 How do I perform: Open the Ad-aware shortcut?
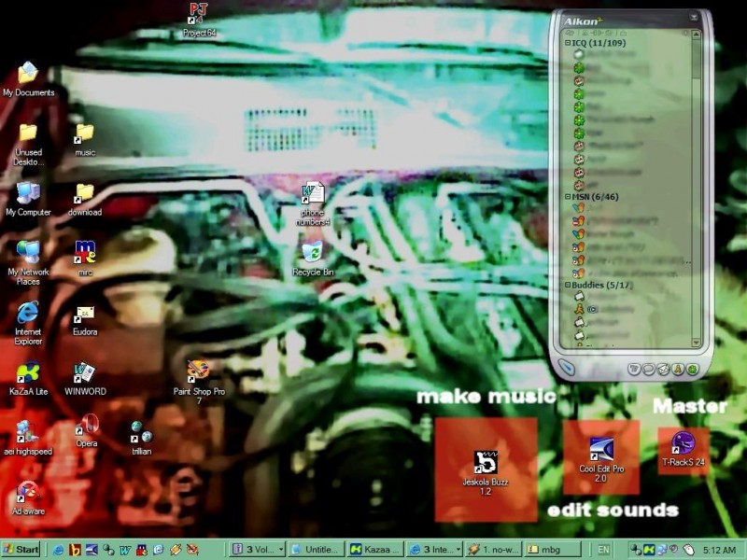coord(28,498)
